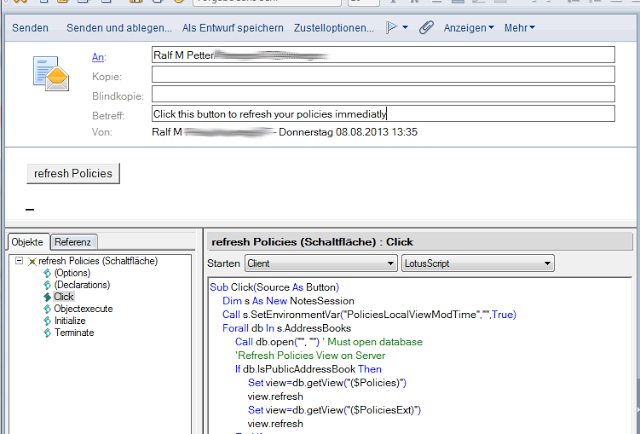Select the Objekte tab
The image size is (640, 434).
27,242
